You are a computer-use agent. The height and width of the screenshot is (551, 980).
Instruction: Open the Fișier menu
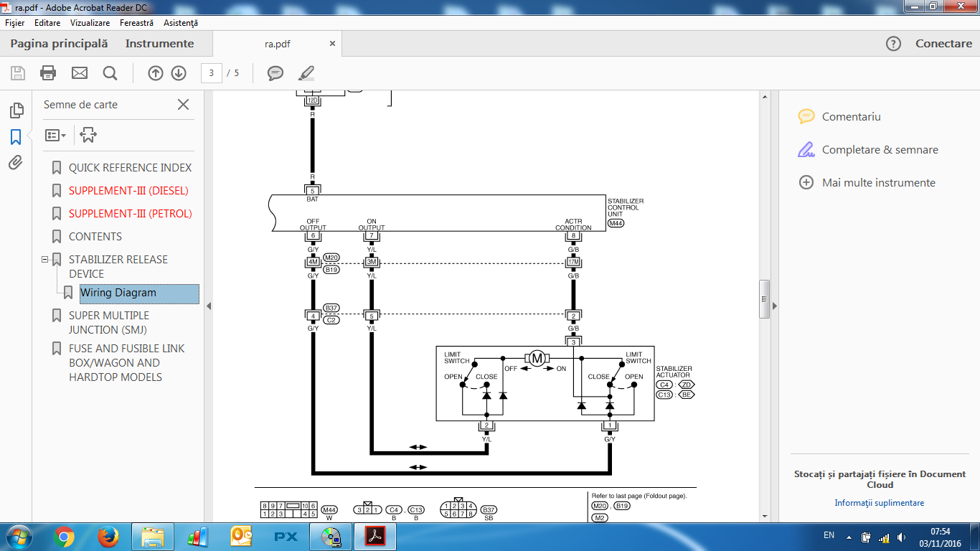pos(14,23)
